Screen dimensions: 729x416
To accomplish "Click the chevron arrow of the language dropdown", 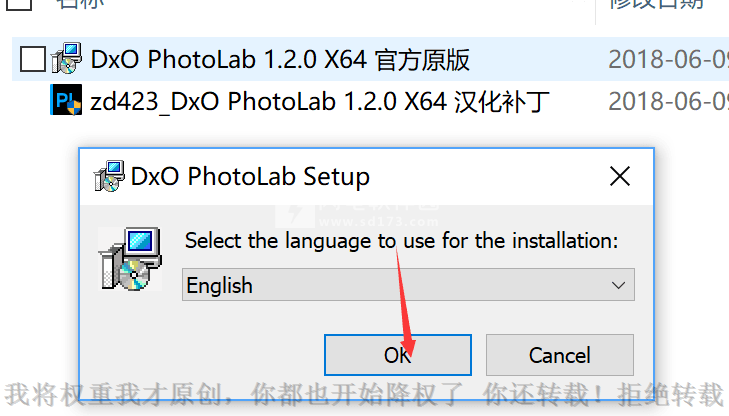I will click(x=618, y=285).
